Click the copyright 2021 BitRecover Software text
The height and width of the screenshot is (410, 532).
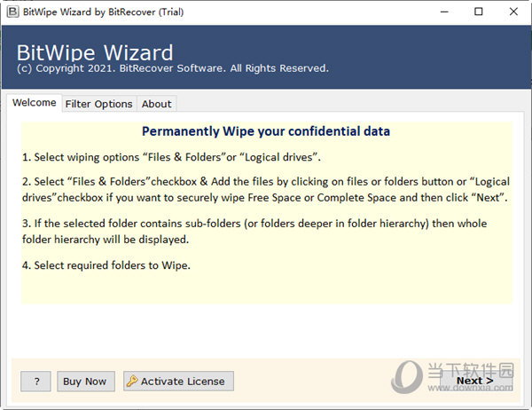[173, 68]
